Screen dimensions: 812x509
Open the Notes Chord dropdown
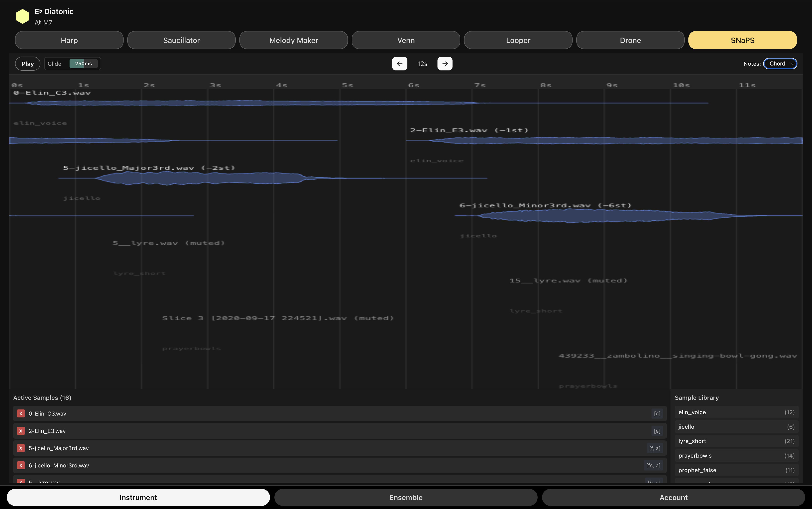780,64
